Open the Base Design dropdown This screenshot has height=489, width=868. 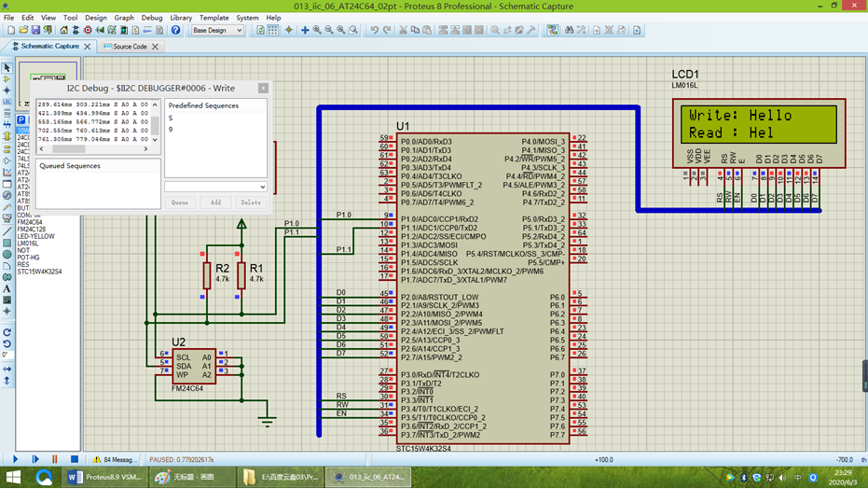tap(216, 30)
